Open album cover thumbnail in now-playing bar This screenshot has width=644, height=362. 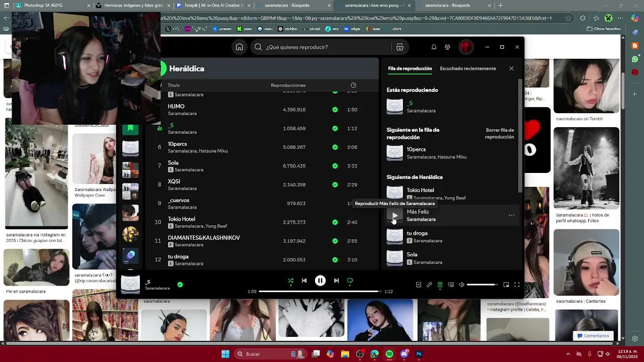[130, 284]
